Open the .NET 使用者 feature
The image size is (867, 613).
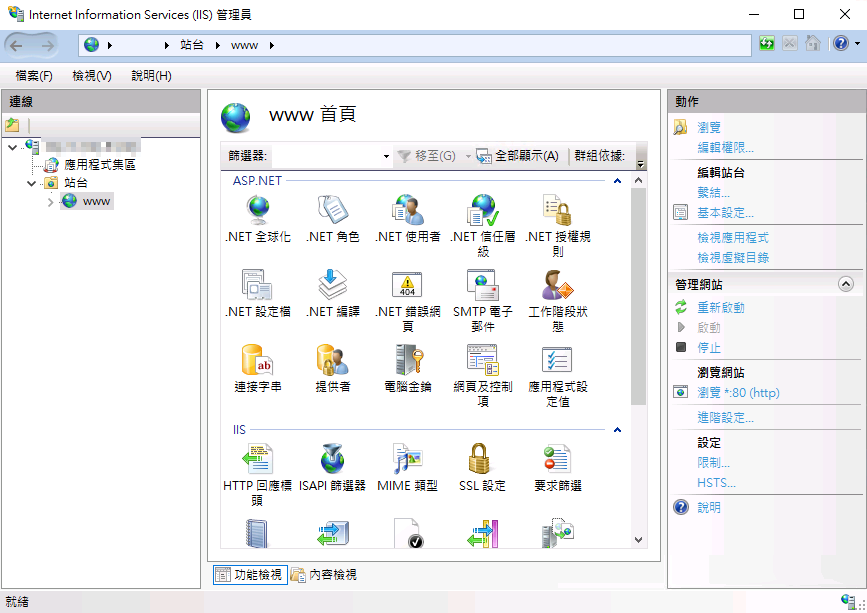coord(408,219)
